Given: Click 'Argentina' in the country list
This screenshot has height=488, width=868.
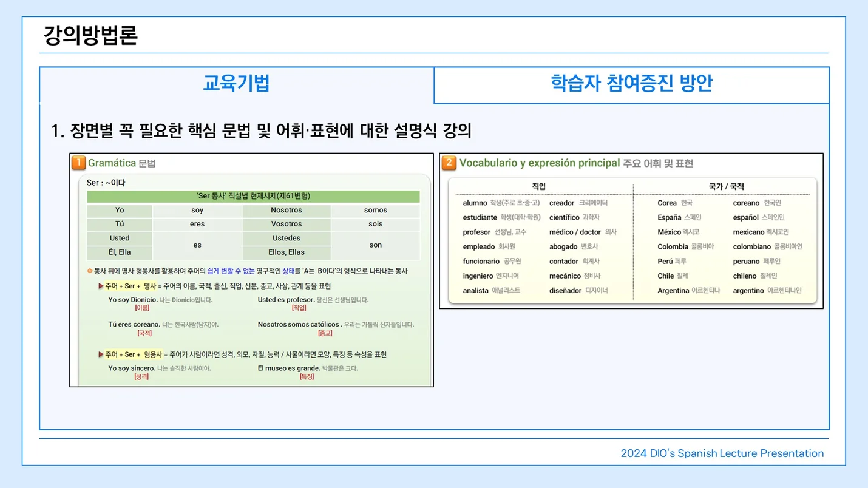Looking at the screenshot, I should [x=673, y=290].
